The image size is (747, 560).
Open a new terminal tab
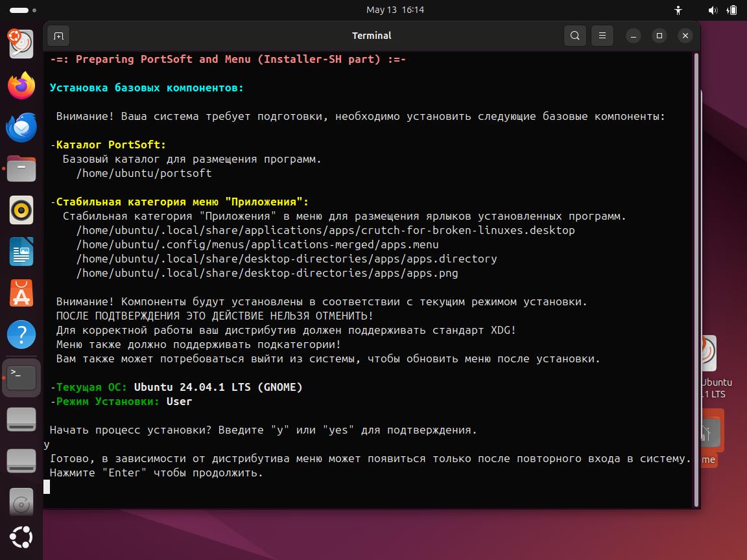(58, 36)
